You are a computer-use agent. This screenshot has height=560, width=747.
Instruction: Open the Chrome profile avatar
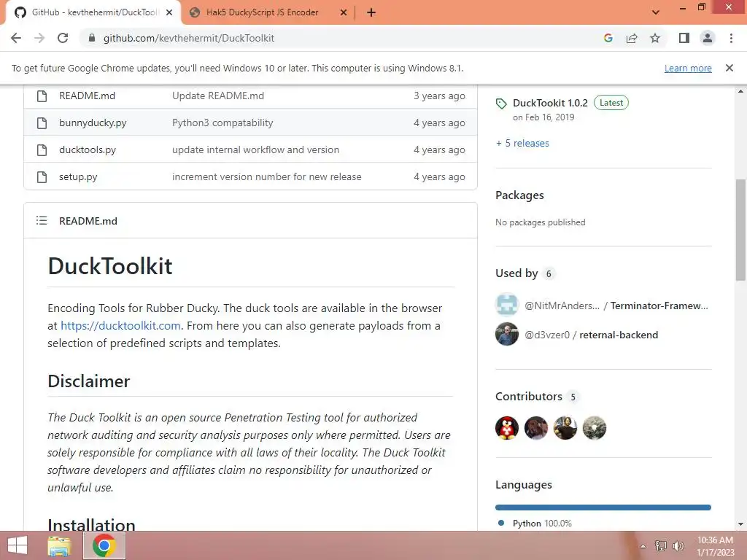point(708,38)
